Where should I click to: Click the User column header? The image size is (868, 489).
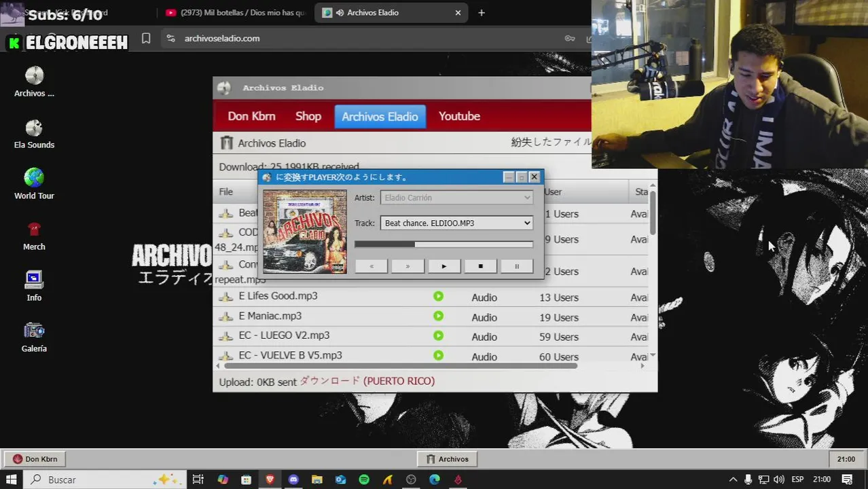[x=553, y=192]
